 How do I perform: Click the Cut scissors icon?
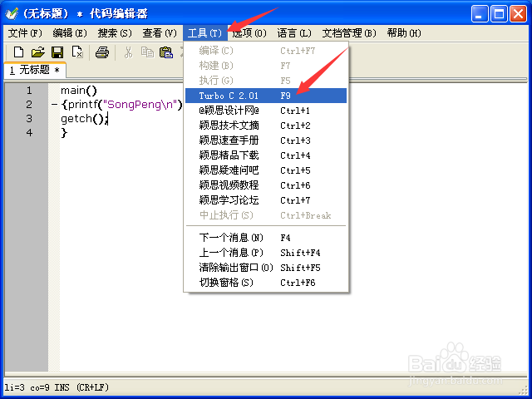(128, 52)
